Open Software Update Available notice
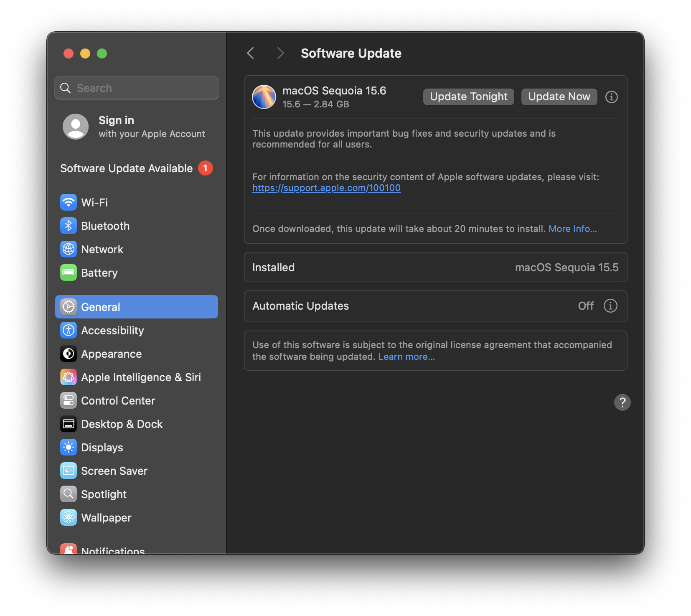The width and height of the screenshot is (691, 616). (x=137, y=168)
